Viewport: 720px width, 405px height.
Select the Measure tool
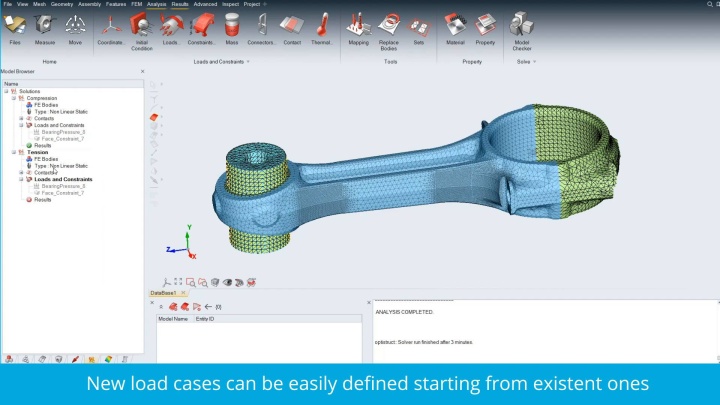pyautogui.click(x=45, y=29)
